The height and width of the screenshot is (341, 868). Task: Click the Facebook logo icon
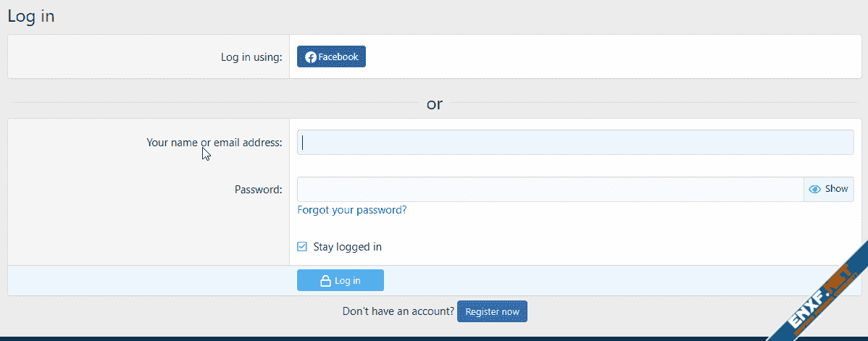pyautogui.click(x=310, y=57)
